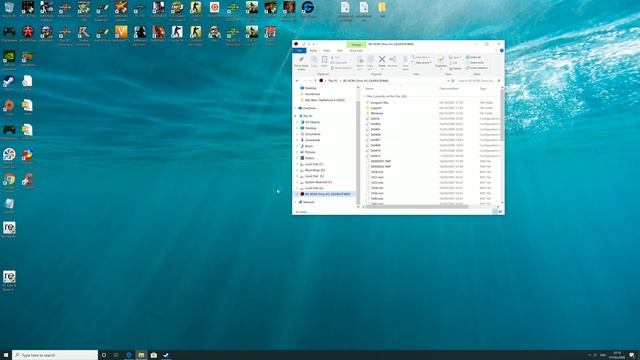Expand the 3D Objects tree node
The width and height of the screenshot is (640, 360).
click(x=298, y=122)
